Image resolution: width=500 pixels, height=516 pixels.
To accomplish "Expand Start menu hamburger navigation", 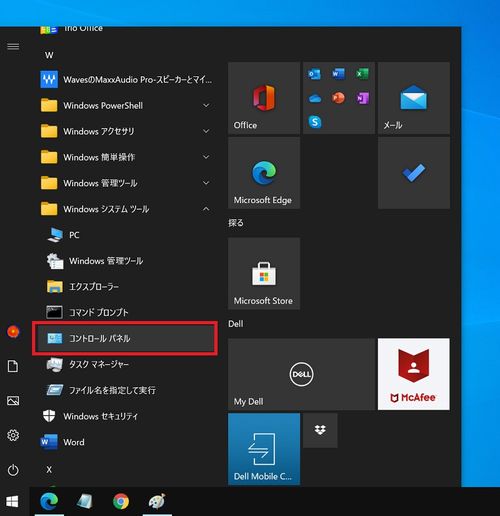I will pos(13,46).
